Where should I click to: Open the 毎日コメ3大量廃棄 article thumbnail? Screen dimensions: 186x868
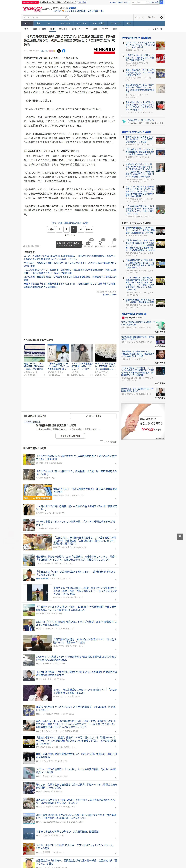(x=38, y=492)
